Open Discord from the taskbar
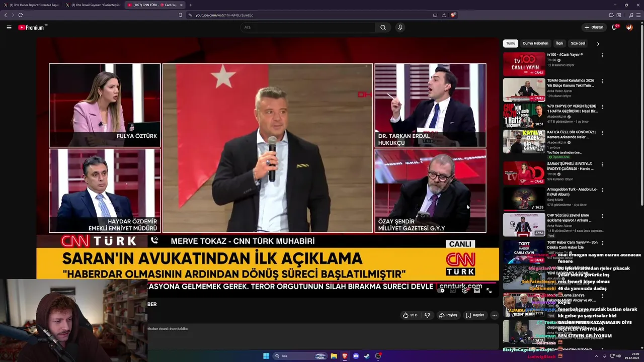 (356, 356)
